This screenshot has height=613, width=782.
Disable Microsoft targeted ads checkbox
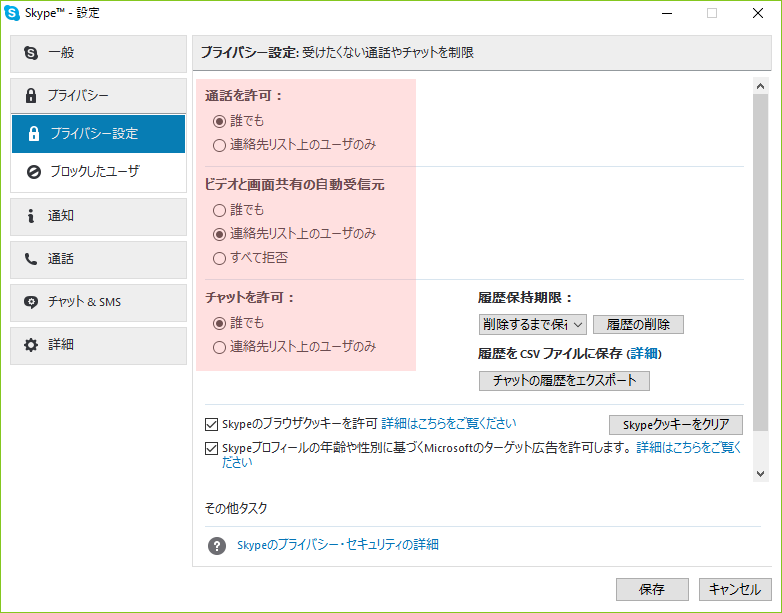(x=211, y=449)
